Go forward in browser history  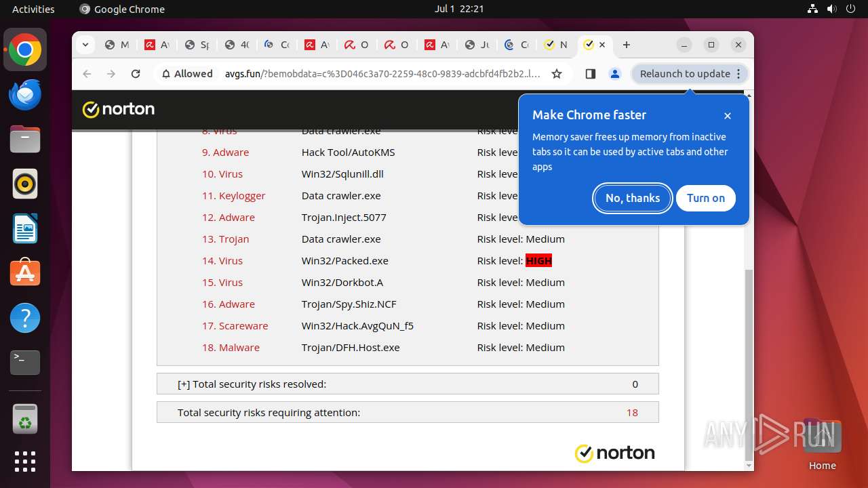[111, 74]
